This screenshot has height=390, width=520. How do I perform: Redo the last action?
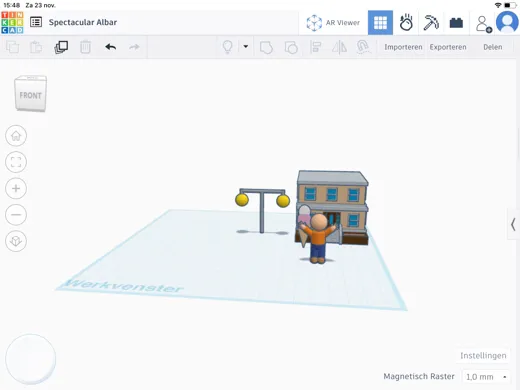point(134,47)
